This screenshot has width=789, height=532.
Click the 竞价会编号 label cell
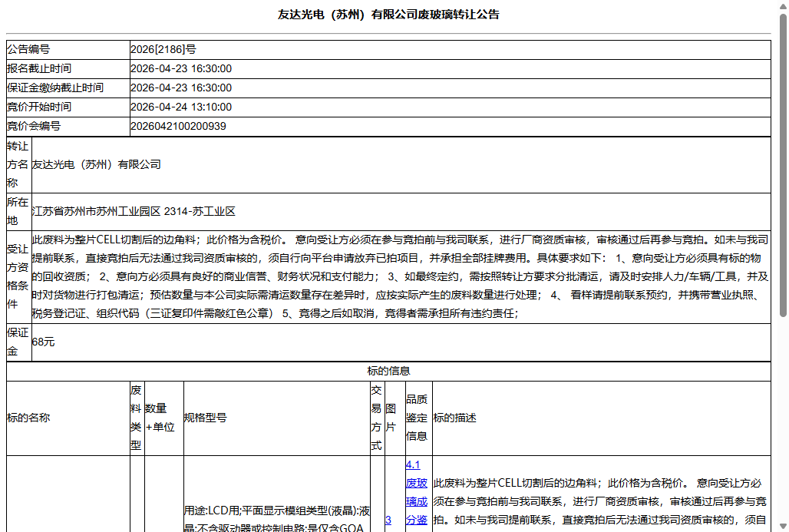(x=68, y=126)
